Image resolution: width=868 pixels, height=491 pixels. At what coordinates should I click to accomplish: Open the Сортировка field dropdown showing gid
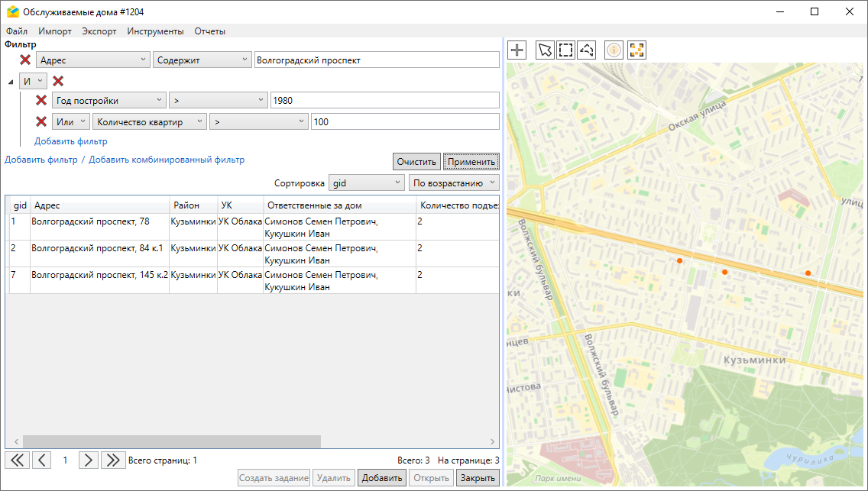366,183
